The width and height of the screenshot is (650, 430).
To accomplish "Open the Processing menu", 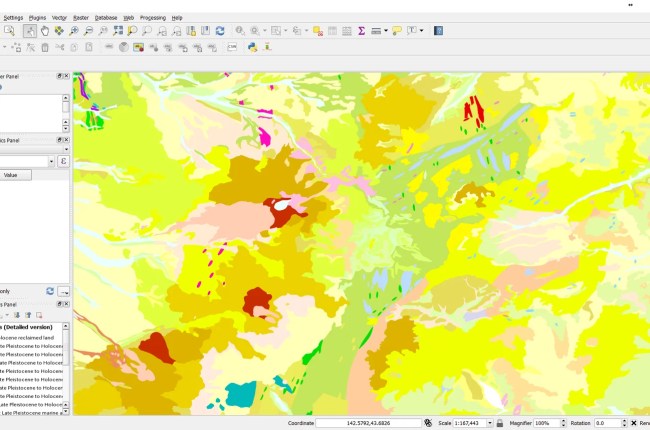I will coord(153,18).
